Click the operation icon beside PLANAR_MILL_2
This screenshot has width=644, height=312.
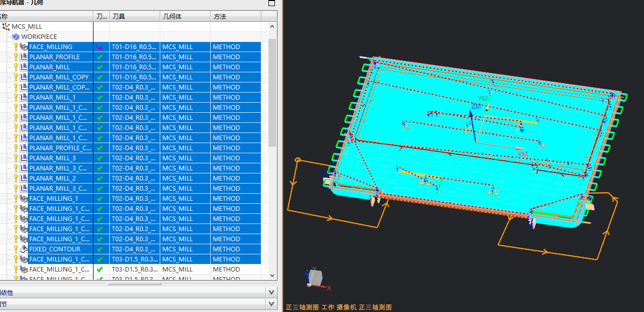tap(24, 178)
